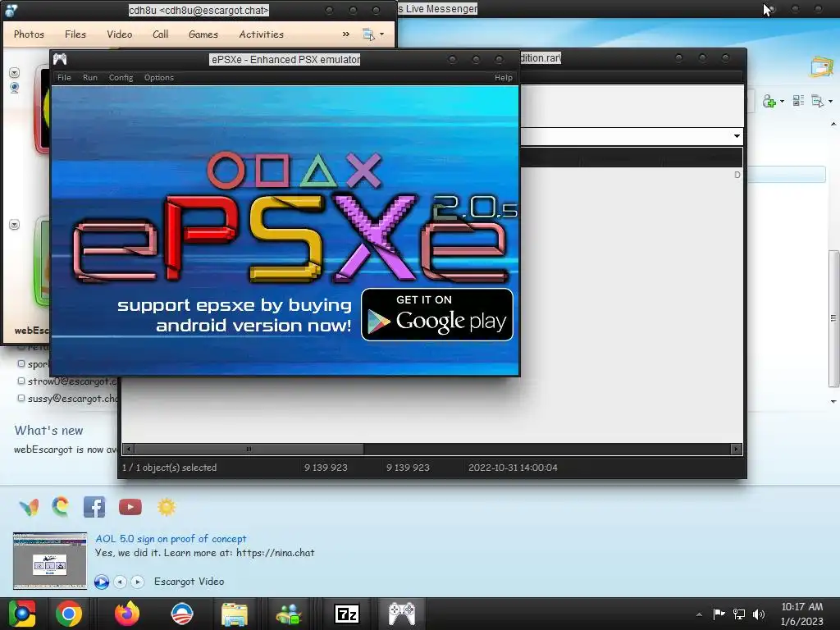Play the Escargot Video item
The height and width of the screenshot is (630, 840).
tap(101, 582)
